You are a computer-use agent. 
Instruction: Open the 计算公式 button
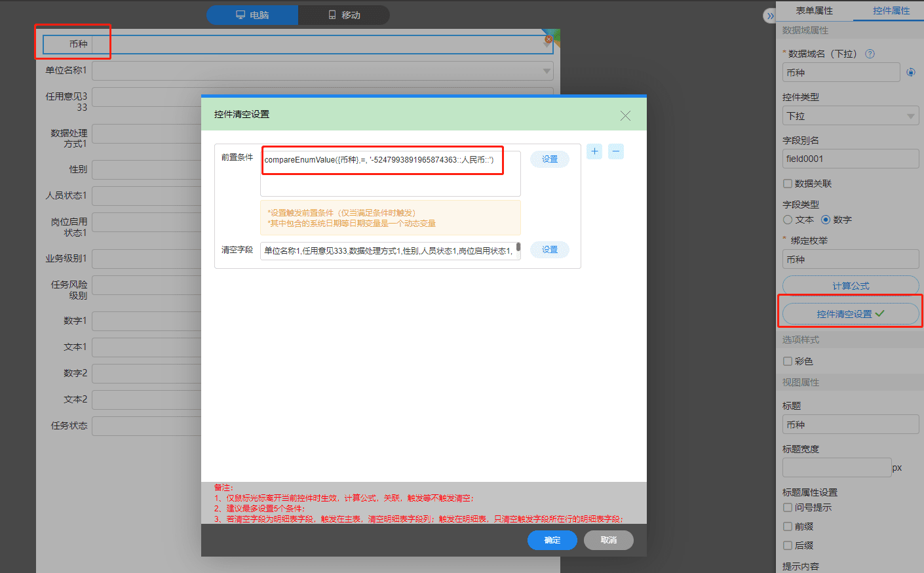(x=851, y=286)
